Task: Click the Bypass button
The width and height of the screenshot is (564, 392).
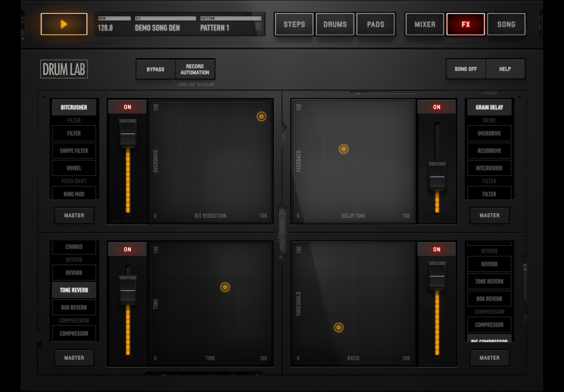Action: point(155,69)
